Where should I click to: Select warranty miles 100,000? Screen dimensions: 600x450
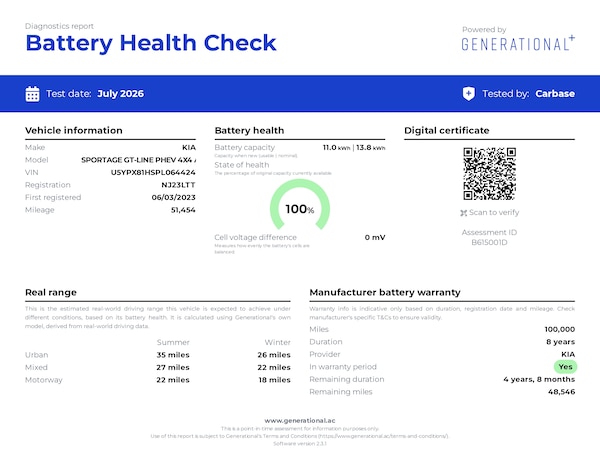point(560,329)
